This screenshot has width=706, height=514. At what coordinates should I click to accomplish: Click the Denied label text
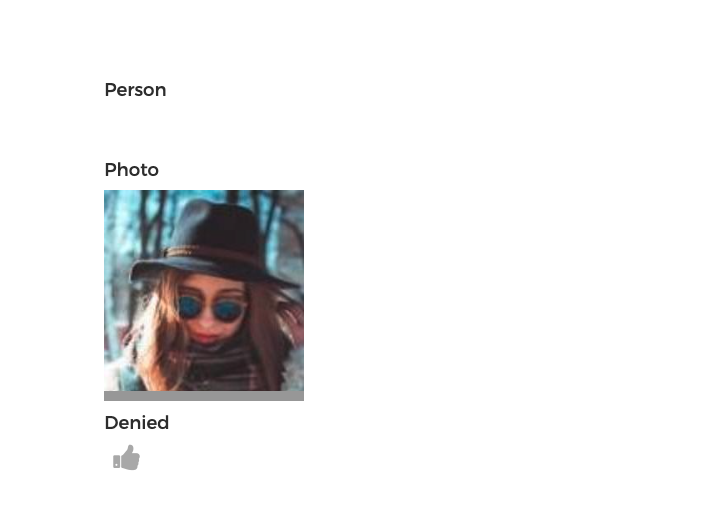pyautogui.click(x=137, y=423)
